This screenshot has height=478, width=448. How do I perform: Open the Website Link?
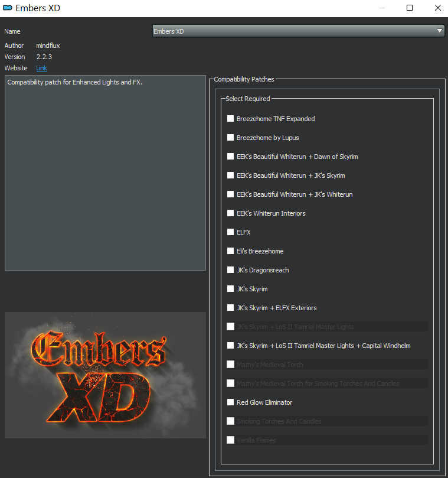(41, 68)
